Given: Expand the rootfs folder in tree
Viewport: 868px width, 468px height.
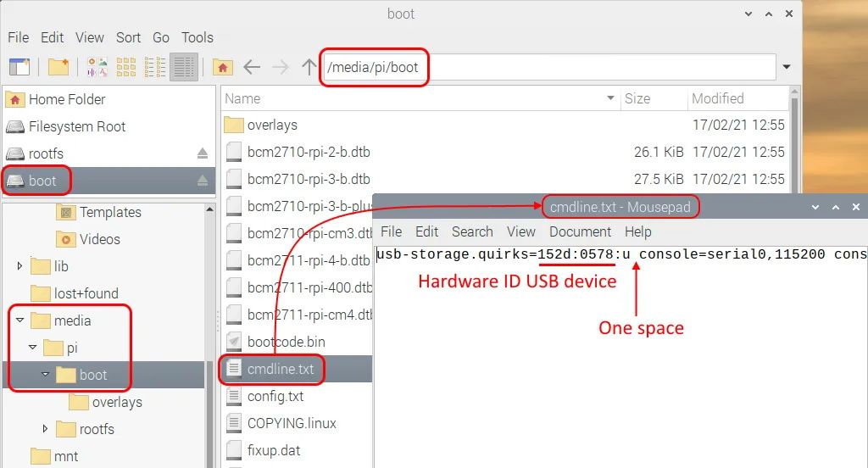Looking at the screenshot, I should [x=46, y=429].
